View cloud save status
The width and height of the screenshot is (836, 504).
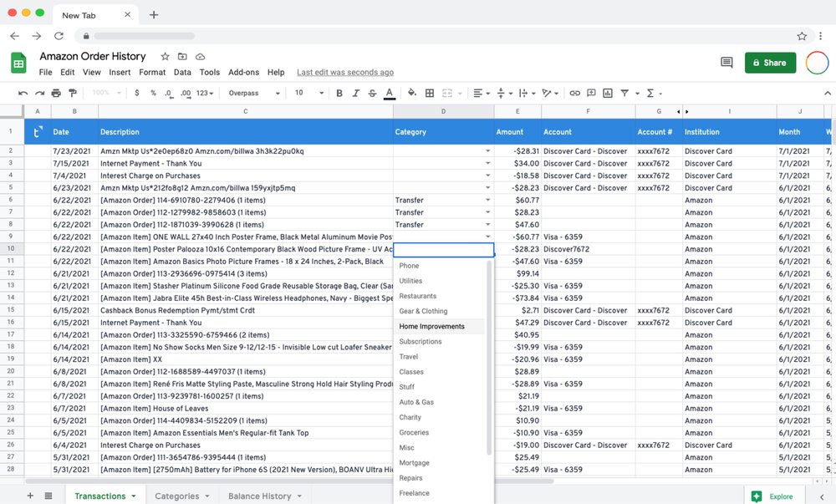point(201,57)
